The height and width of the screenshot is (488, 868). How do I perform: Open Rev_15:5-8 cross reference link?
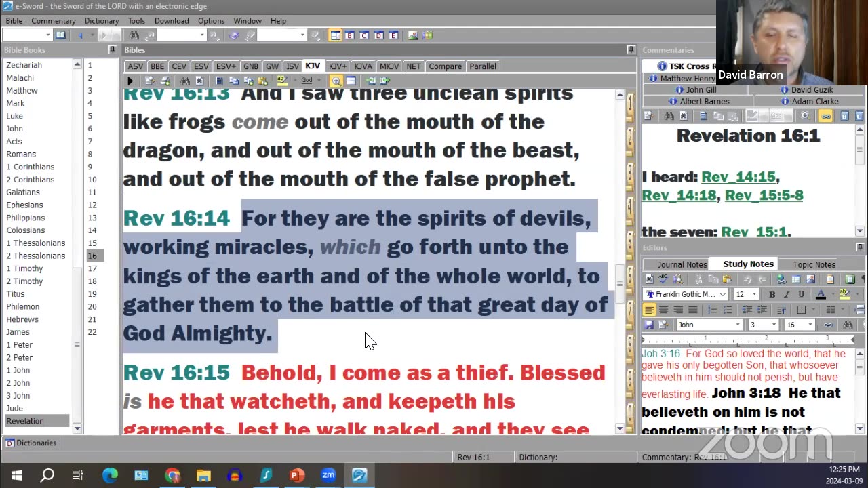pyautogui.click(x=764, y=195)
